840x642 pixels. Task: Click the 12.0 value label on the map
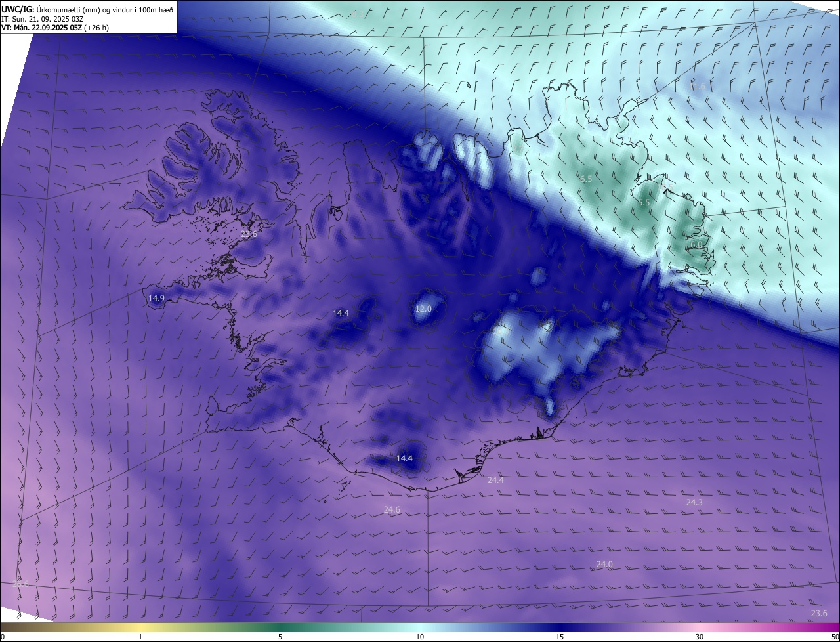(x=424, y=309)
